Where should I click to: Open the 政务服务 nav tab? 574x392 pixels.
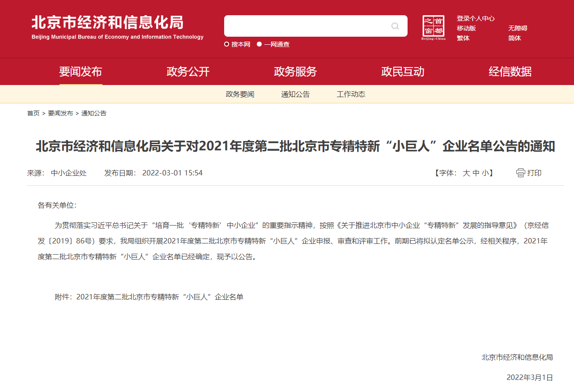tap(295, 72)
